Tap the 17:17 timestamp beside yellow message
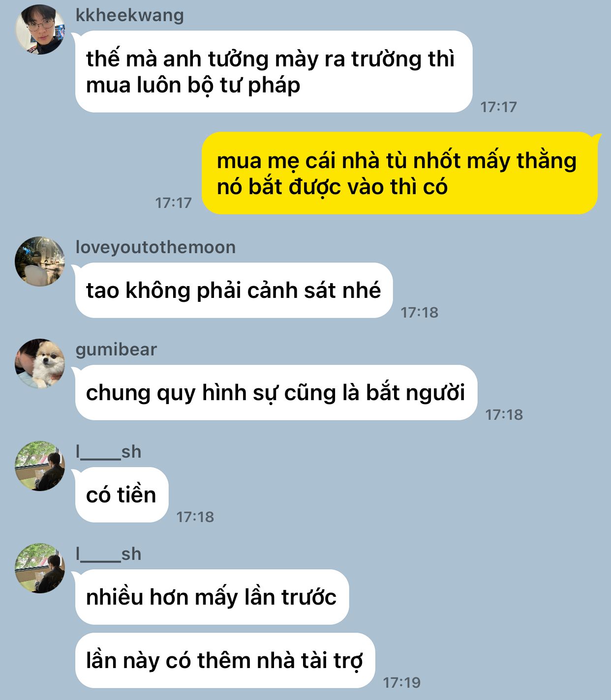 coord(173,203)
